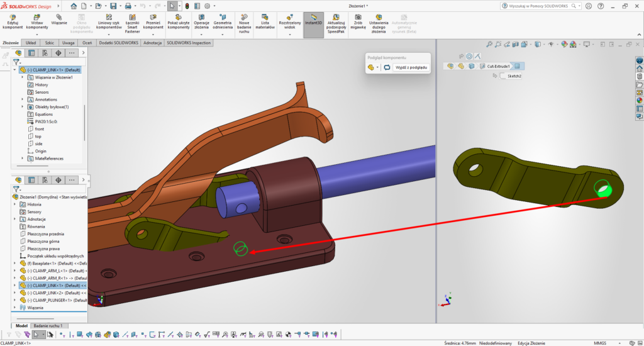This screenshot has height=346, width=644.
Task: Toggle the Select cursor tool in title toolbar
Action: pos(172,6)
